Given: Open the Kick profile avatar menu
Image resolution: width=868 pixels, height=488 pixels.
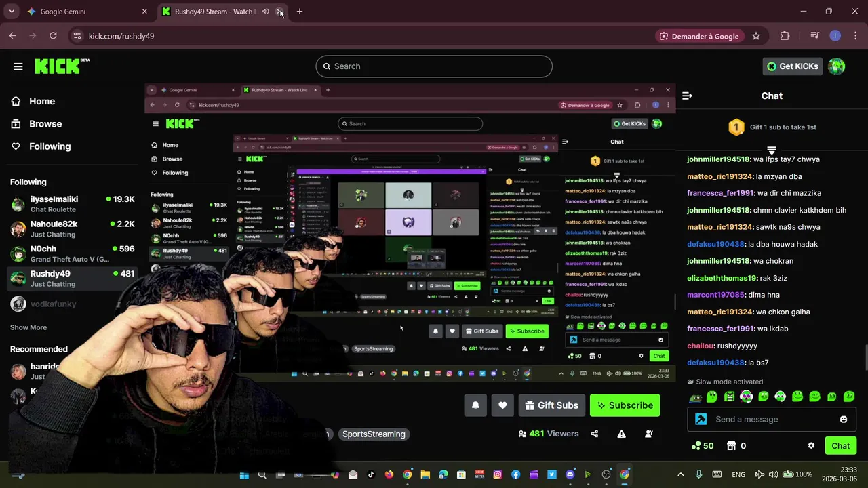Looking at the screenshot, I should tap(837, 66).
